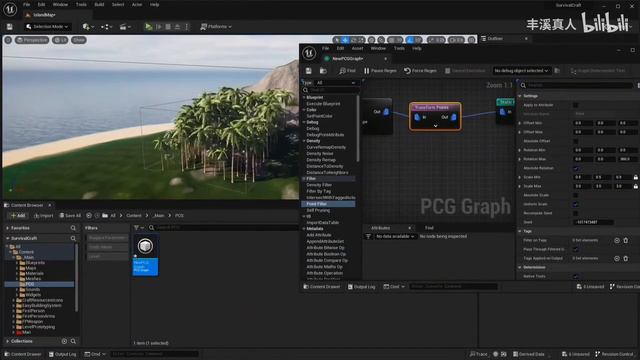
Task: Click Platforms icon in main toolbar
Action: [x=203, y=27]
